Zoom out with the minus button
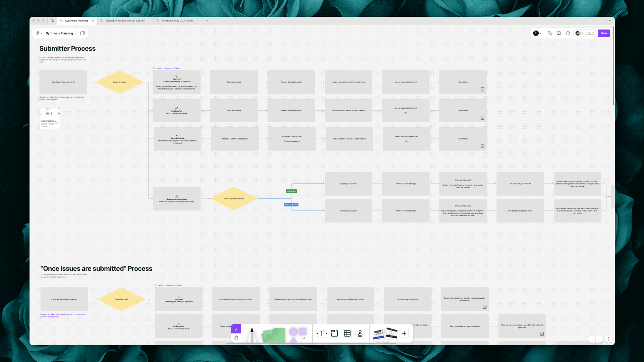This screenshot has height=362, width=644. (592, 339)
